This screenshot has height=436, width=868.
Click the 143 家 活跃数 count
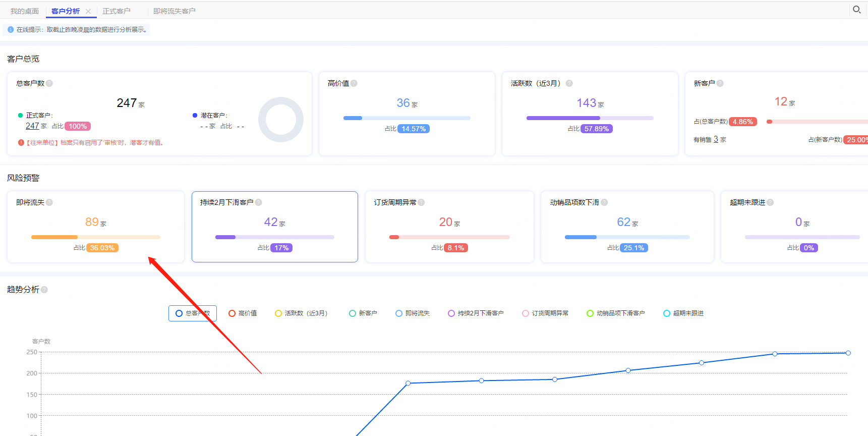point(590,103)
